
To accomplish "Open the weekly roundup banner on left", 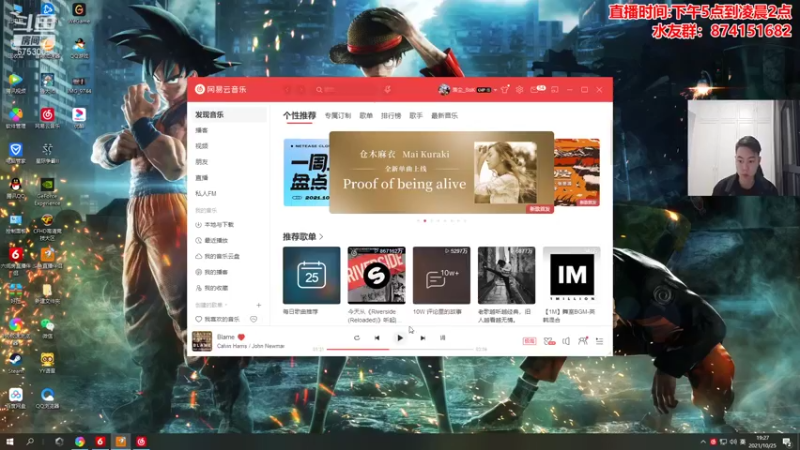I will [x=306, y=172].
